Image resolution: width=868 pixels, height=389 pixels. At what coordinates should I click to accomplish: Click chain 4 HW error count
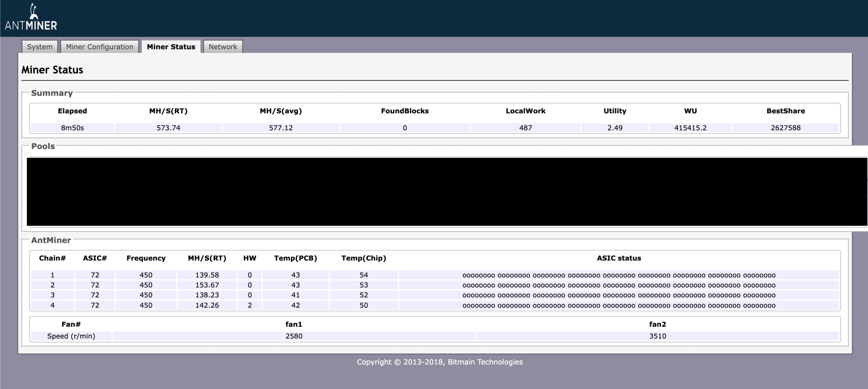click(x=250, y=305)
